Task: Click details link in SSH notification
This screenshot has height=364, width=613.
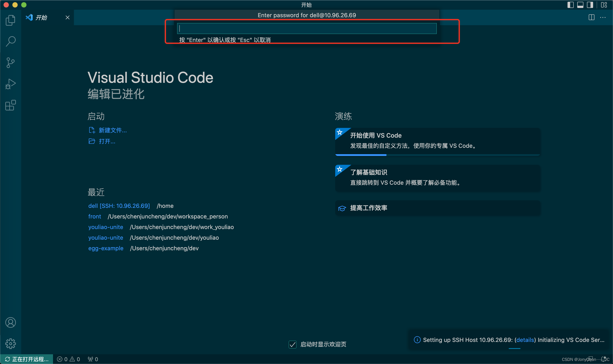Action: pos(525,340)
